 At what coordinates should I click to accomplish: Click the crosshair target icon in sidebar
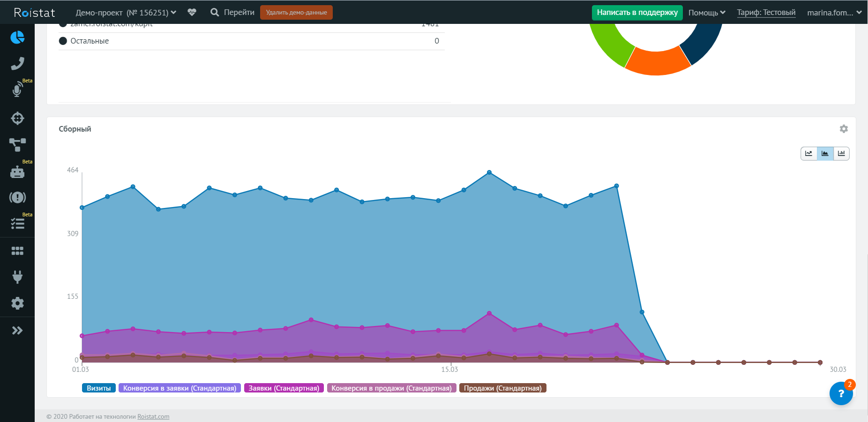pyautogui.click(x=17, y=118)
